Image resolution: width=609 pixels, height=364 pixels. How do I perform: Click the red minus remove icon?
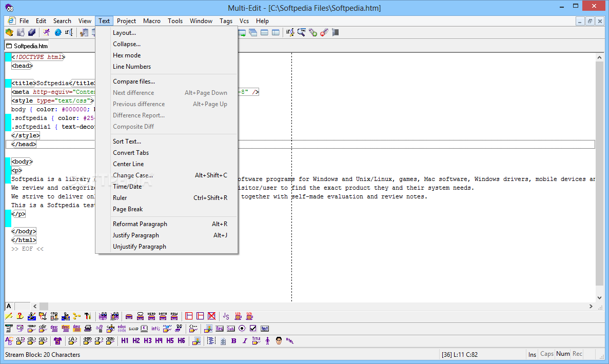tap(324, 33)
